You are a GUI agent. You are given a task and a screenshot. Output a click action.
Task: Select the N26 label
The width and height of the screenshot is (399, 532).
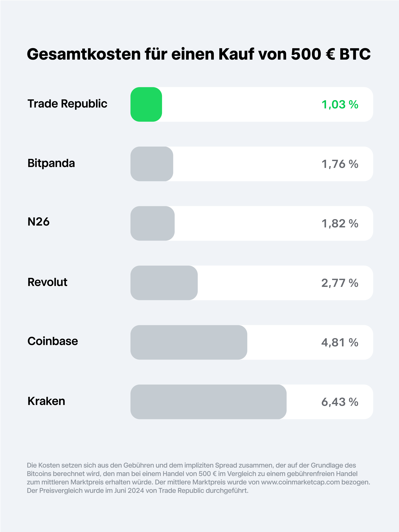(38, 221)
